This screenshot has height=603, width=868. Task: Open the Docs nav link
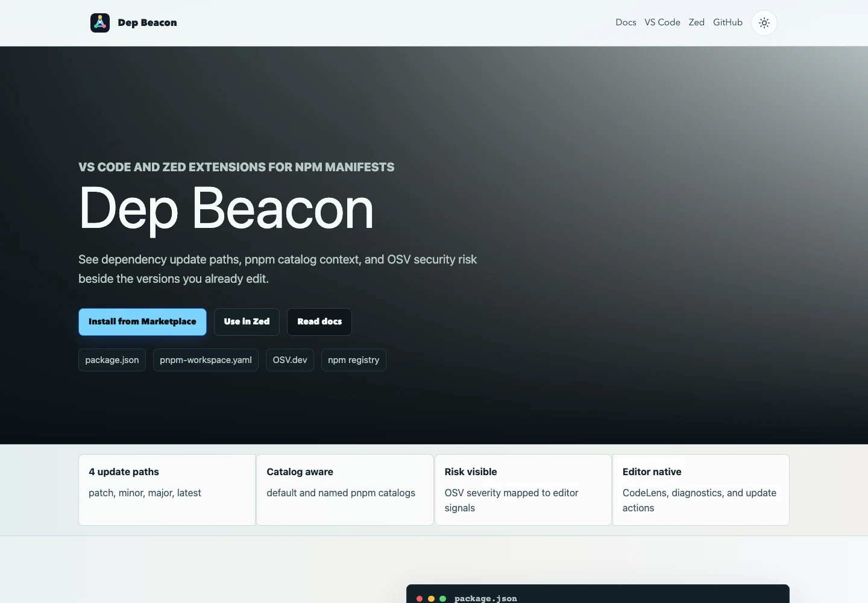coord(626,22)
